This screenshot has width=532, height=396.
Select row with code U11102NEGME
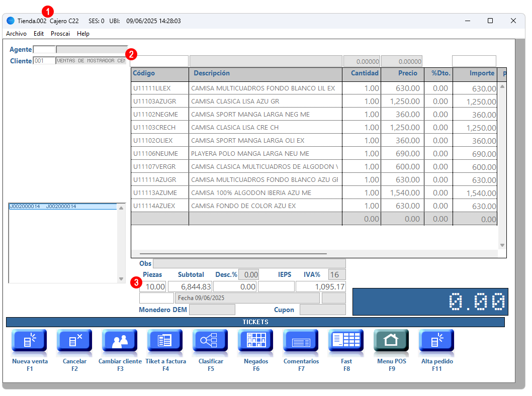(314, 115)
